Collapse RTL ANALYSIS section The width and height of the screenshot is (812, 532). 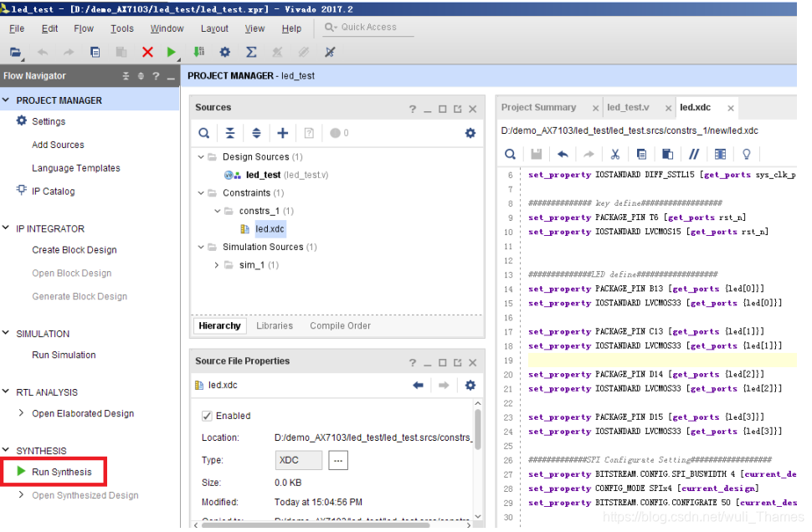tap(6, 391)
